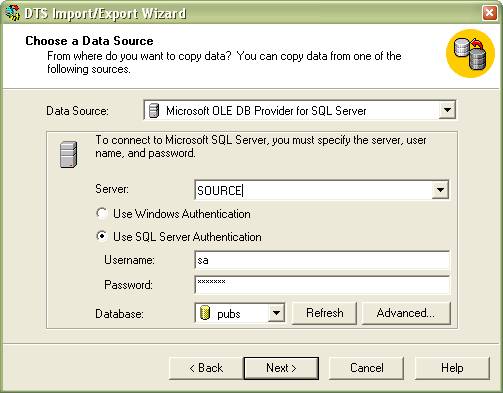
Task: Click the Password field
Action: (x=322, y=285)
